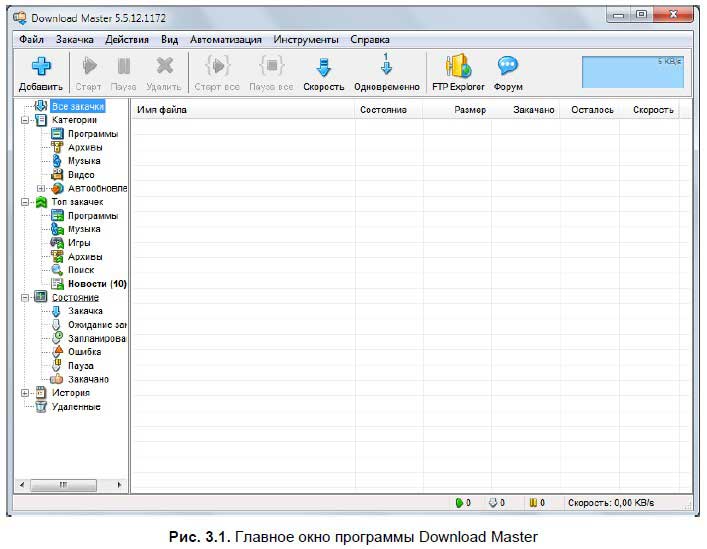Open the Форум forum icon

[x=508, y=67]
